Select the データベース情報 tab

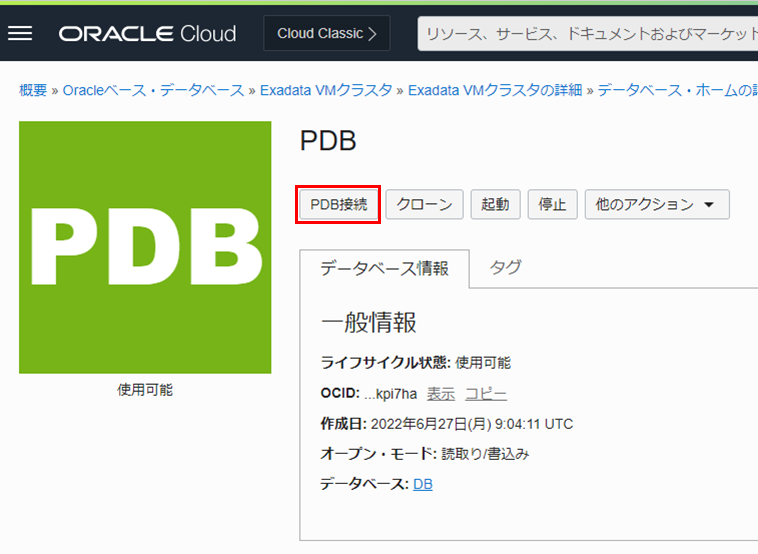coord(384,268)
